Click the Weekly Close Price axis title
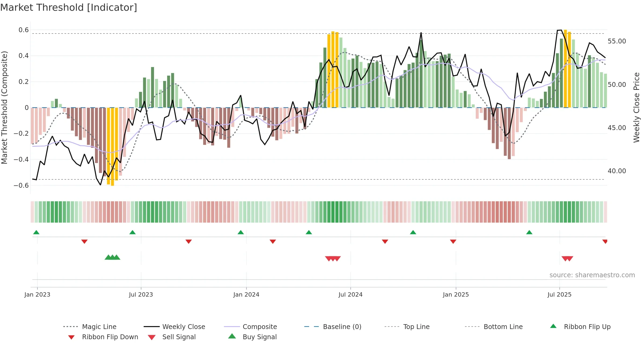Viewport: 644px width, 362px height. pyautogui.click(x=636, y=107)
